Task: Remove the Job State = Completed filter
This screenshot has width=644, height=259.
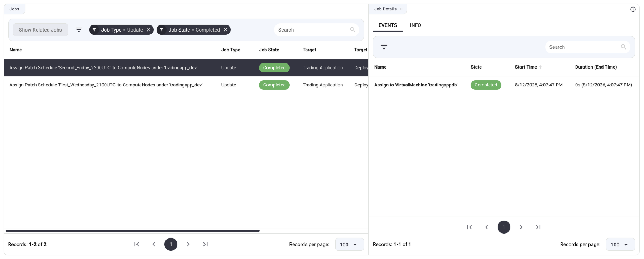Action: tap(226, 30)
